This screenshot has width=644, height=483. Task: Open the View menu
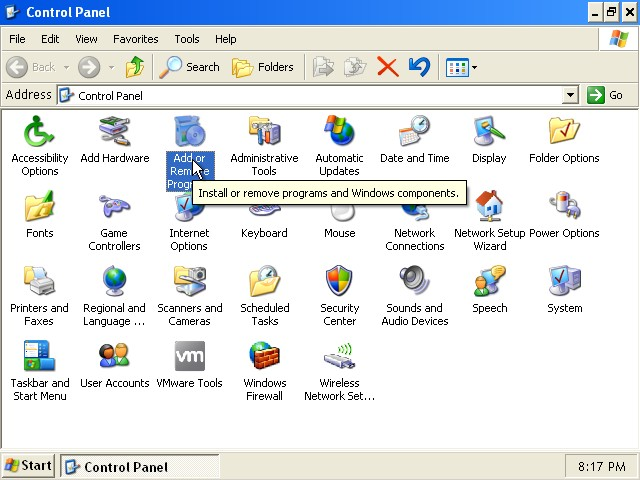pos(86,39)
